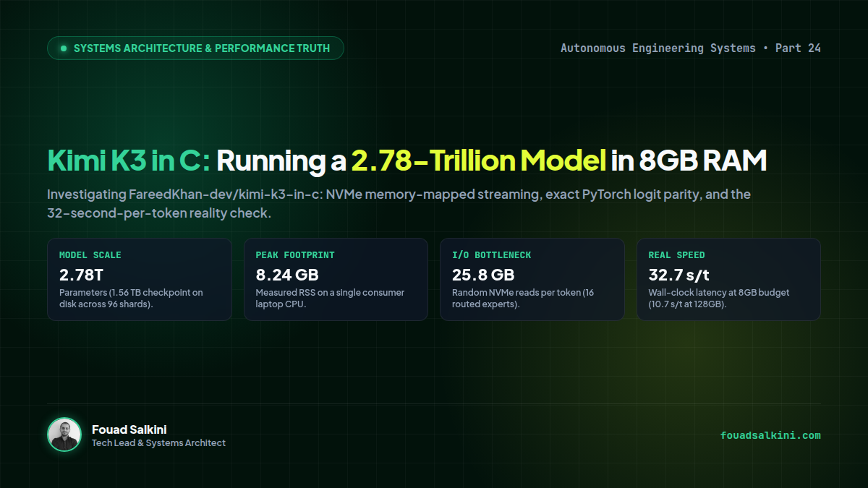Click the "Fouad Salkini" author name
Screen dimensions: 868x488
[129, 429]
